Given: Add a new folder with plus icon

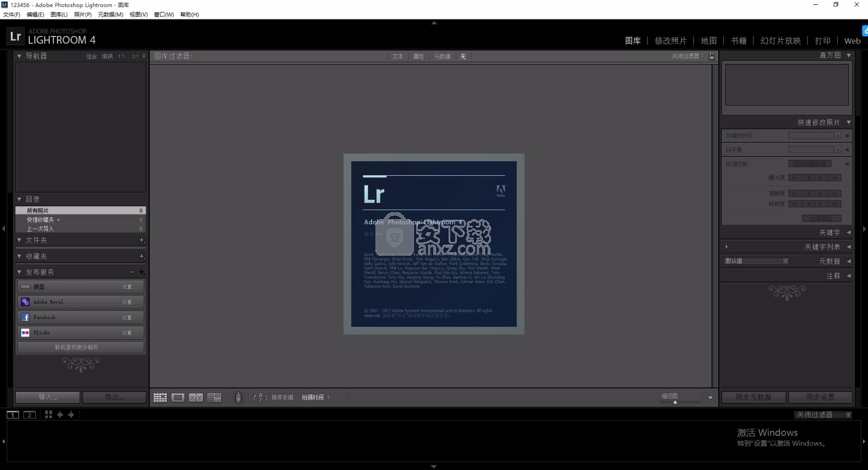Looking at the screenshot, I should point(142,240).
